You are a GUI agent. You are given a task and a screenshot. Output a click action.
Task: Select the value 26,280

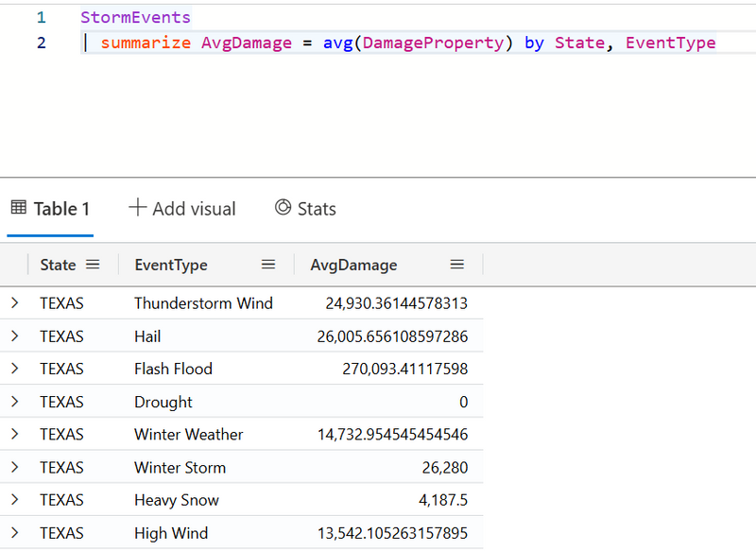click(445, 467)
